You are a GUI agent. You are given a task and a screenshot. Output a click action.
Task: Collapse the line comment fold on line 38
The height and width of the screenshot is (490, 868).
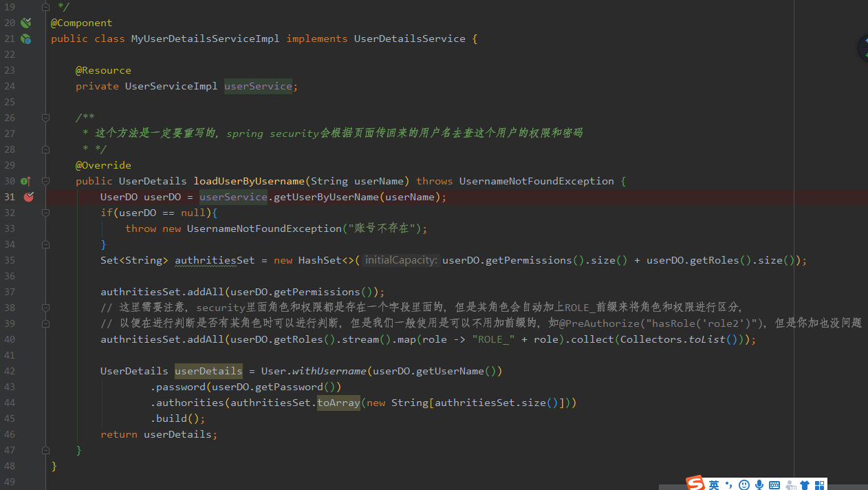45,308
